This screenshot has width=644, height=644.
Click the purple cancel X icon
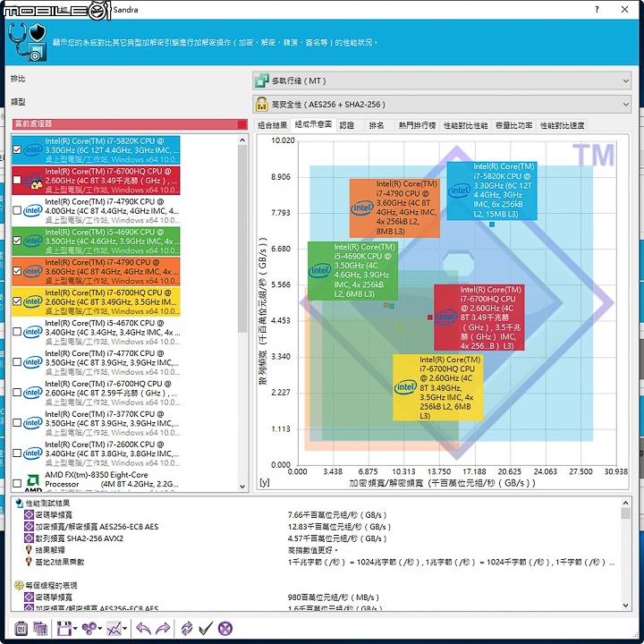point(225,629)
